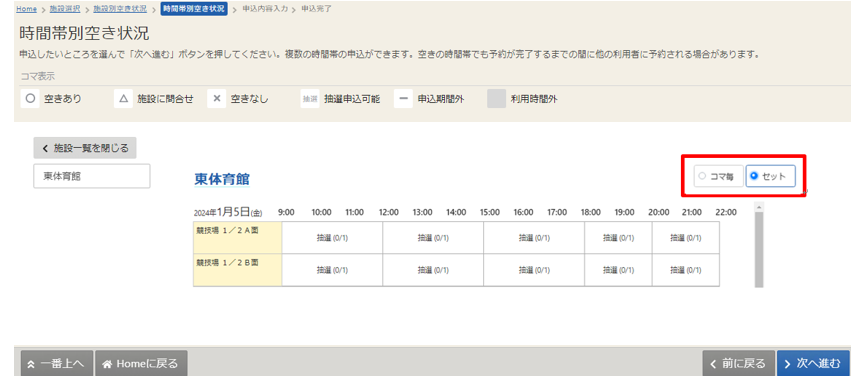Select the コマ毎 radio button
862x384 pixels.
click(719, 176)
